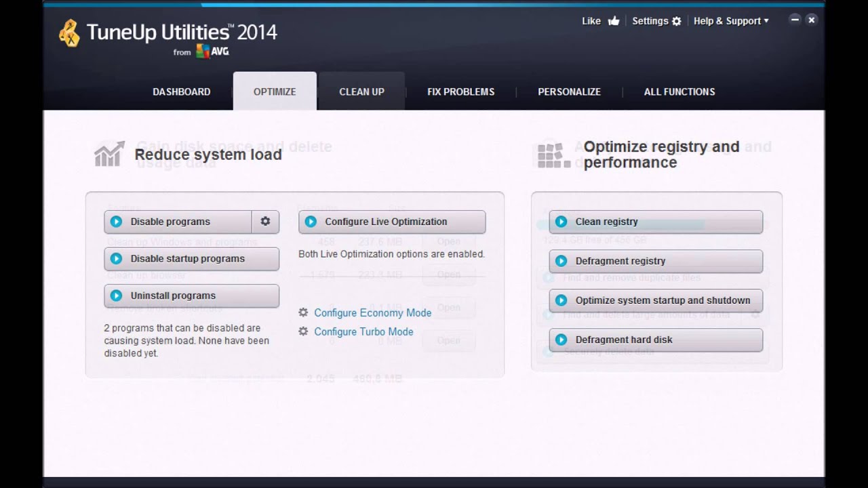Show the All Functions tab
Image resolution: width=868 pixels, height=488 pixels.
(679, 91)
